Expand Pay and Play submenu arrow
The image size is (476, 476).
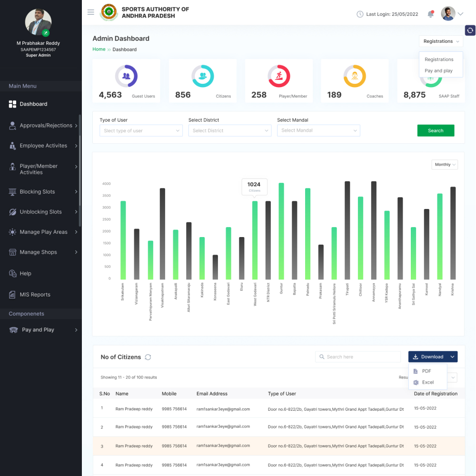[x=76, y=330]
